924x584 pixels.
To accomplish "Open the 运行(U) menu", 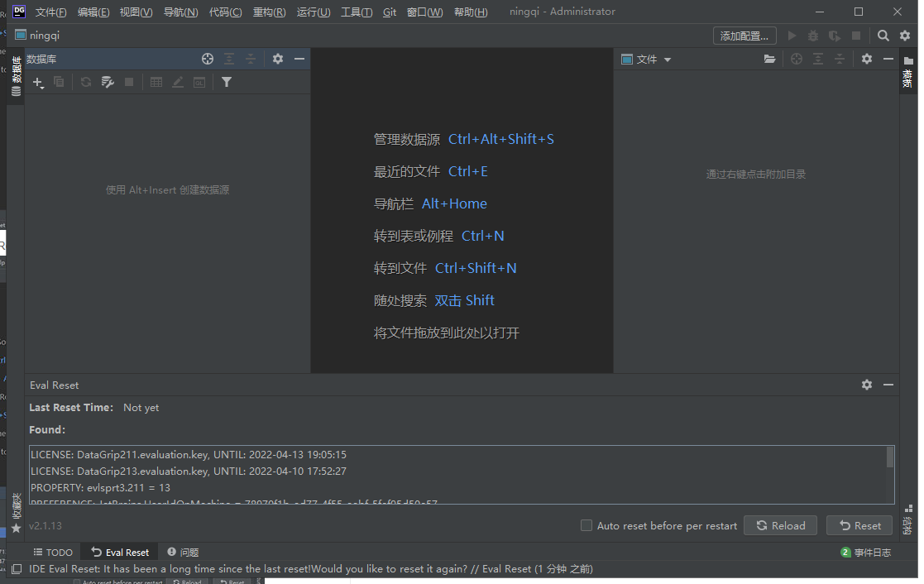I will 314,12.
